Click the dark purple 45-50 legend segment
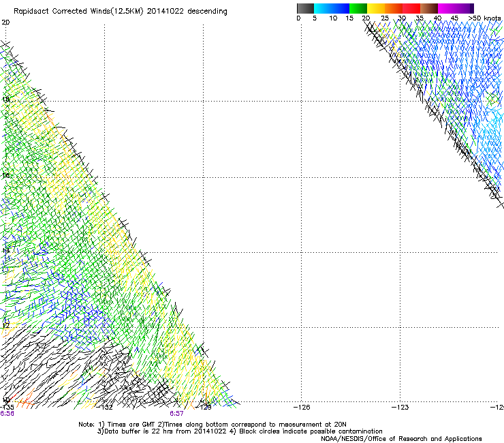Image resolution: width=504 pixels, height=443 pixels. pyautogui.click(x=464, y=8)
